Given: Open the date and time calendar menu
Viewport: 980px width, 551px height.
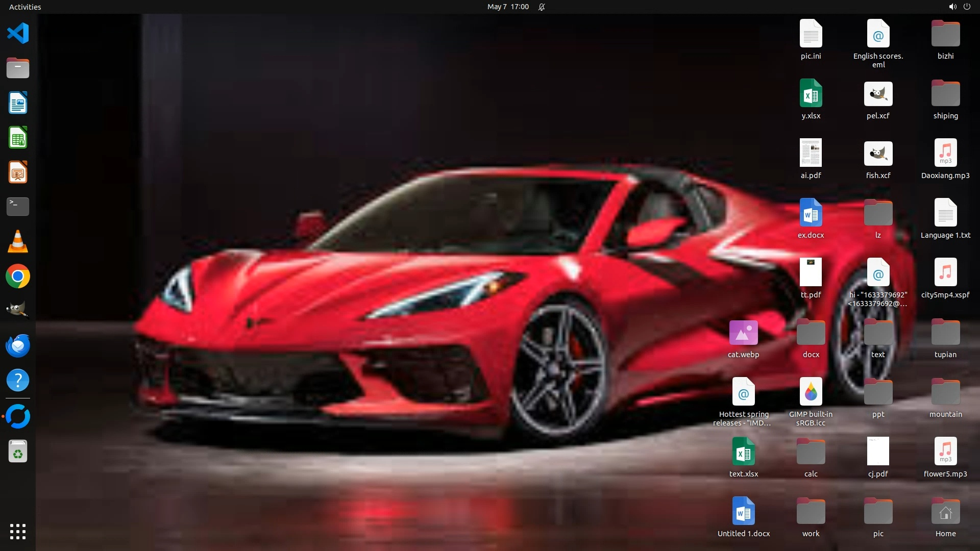Looking at the screenshot, I should point(507,7).
